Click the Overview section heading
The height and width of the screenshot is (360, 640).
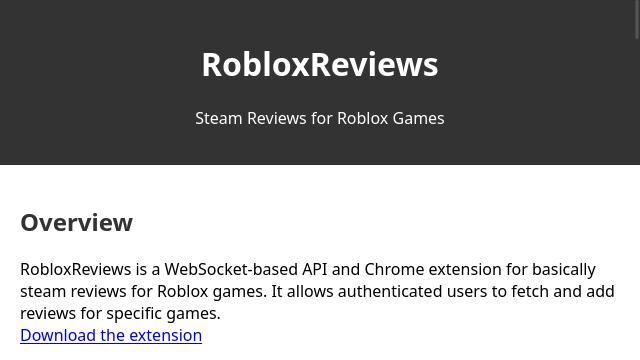coord(77,223)
